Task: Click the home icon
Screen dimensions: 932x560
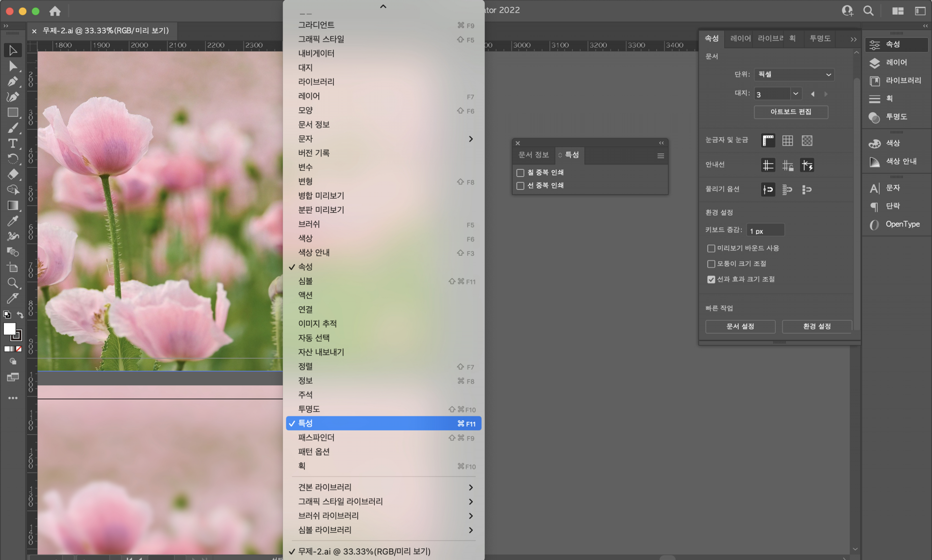Action: [55, 11]
